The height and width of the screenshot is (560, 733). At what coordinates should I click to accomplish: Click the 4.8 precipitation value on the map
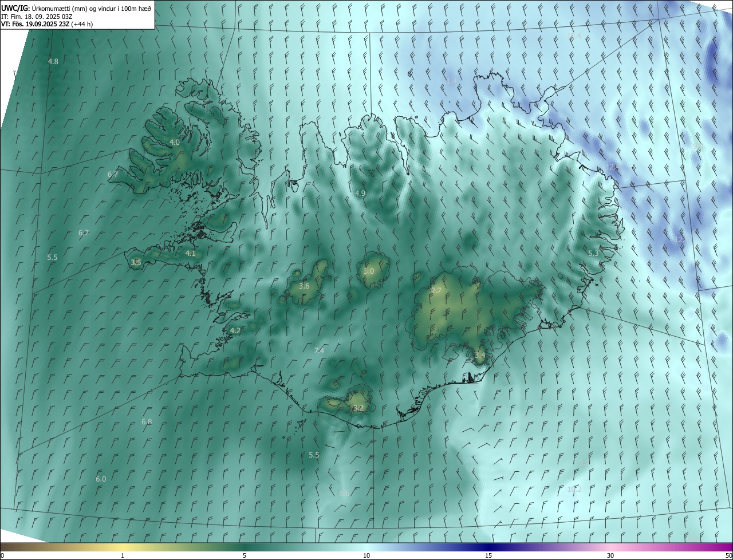(x=53, y=61)
